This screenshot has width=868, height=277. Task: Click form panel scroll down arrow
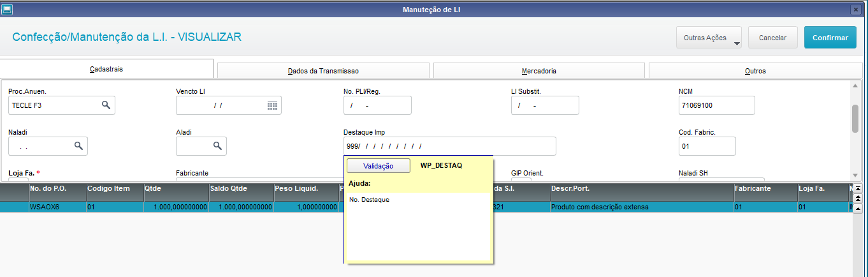coord(856,175)
